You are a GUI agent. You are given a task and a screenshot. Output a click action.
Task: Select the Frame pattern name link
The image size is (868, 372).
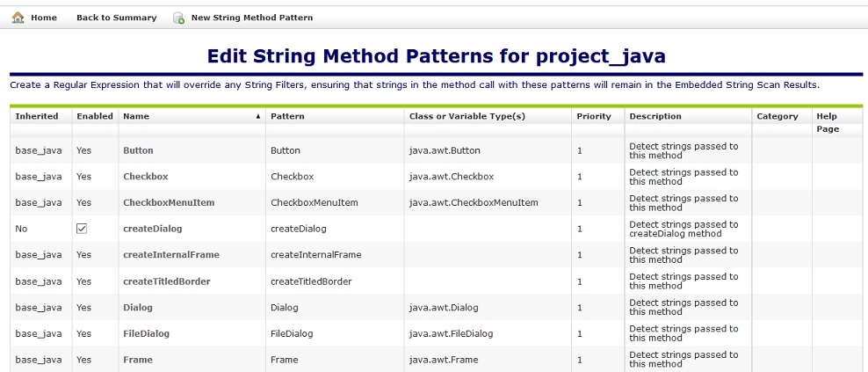[x=137, y=360]
